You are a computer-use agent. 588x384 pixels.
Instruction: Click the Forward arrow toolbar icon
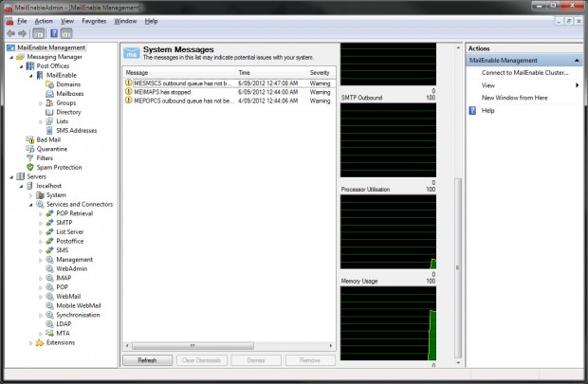22,33
